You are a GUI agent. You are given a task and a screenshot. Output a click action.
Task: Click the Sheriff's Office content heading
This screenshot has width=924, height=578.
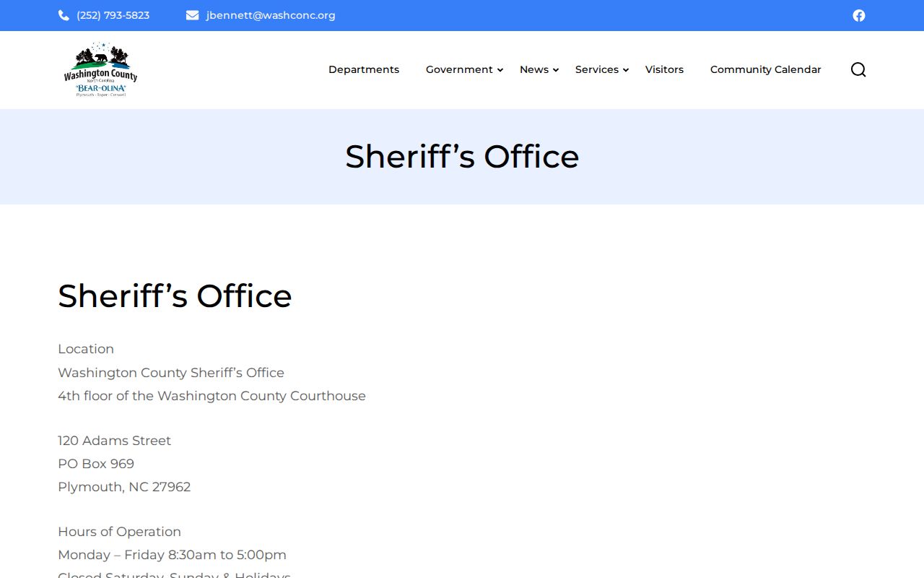click(x=175, y=296)
